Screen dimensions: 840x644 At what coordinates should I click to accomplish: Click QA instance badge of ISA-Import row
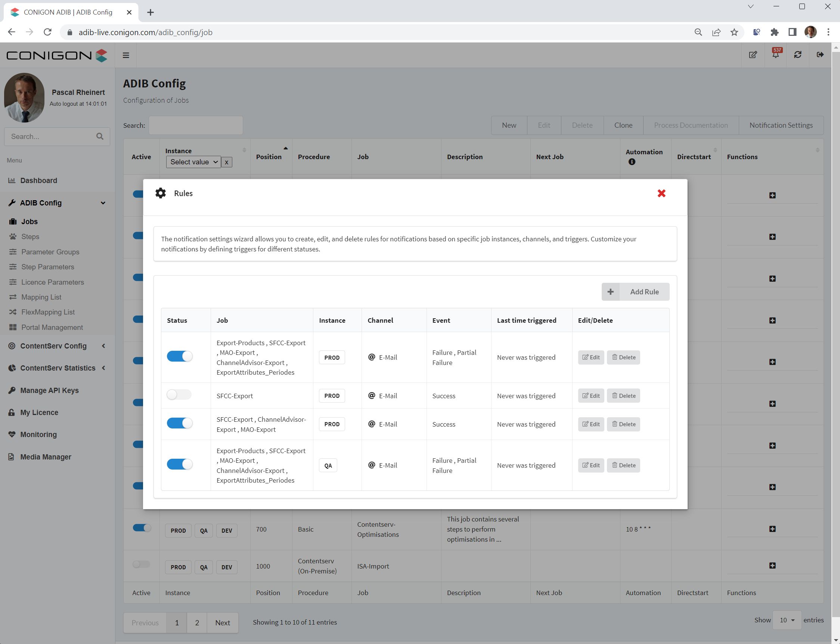click(204, 567)
